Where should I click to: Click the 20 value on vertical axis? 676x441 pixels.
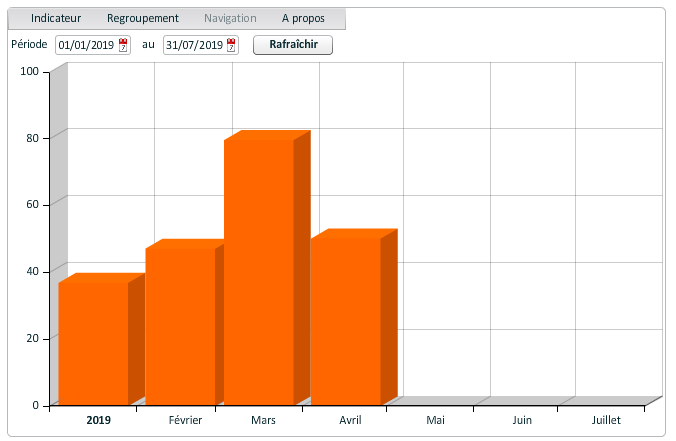(x=32, y=338)
